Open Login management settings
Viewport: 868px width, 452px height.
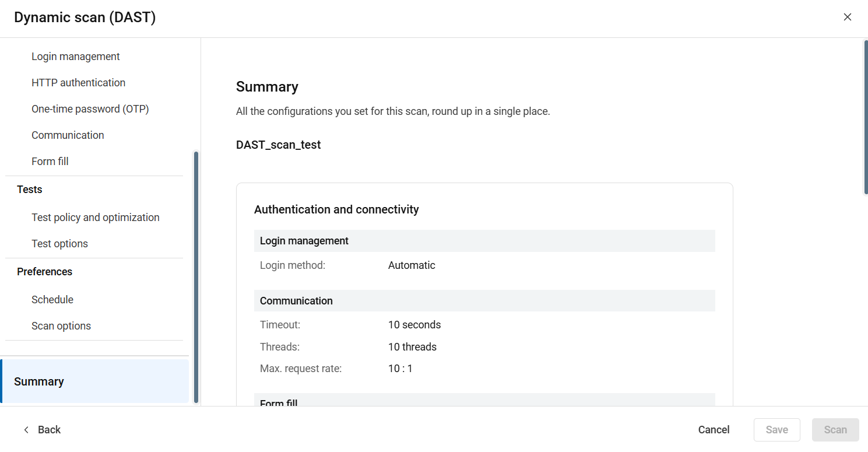(x=75, y=57)
